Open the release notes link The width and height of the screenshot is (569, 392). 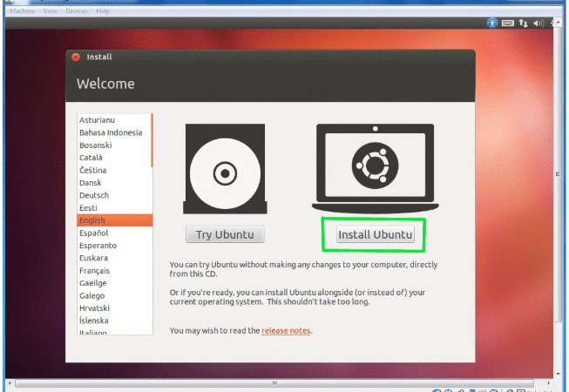[x=286, y=330]
